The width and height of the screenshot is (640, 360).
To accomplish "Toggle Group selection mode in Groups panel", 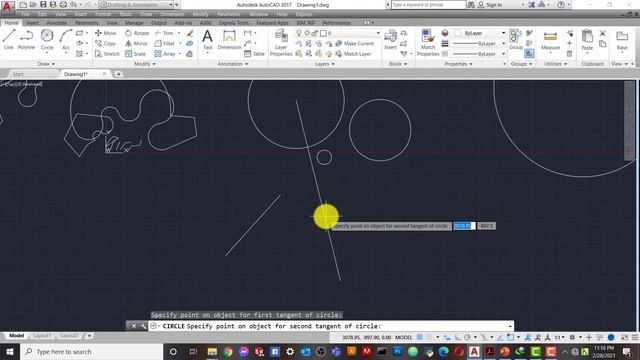I will click(x=529, y=53).
